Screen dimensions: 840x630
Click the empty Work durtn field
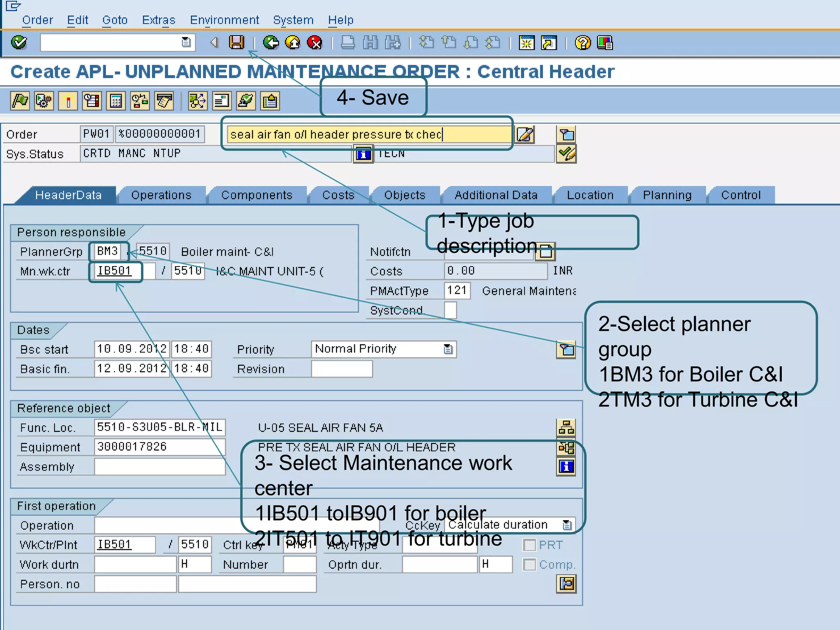click(x=135, y=564)
